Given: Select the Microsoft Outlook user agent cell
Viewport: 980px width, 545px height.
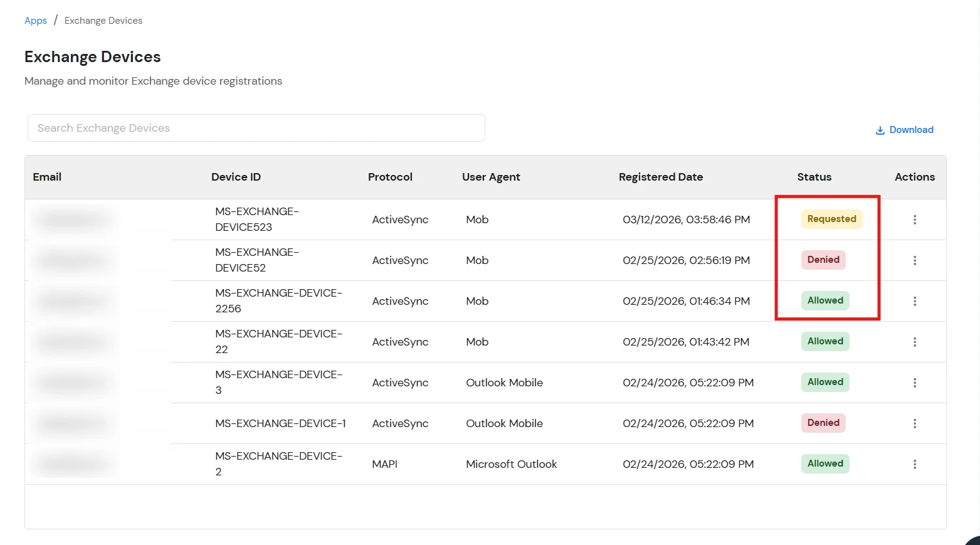Looking at the screenshot, I should (511, 464).
